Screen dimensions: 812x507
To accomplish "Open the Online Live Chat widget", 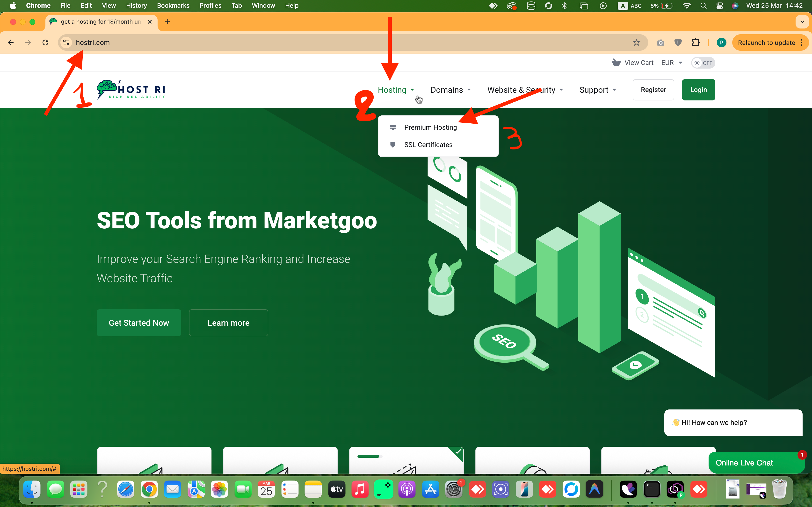I will click(x=744, y=463).
